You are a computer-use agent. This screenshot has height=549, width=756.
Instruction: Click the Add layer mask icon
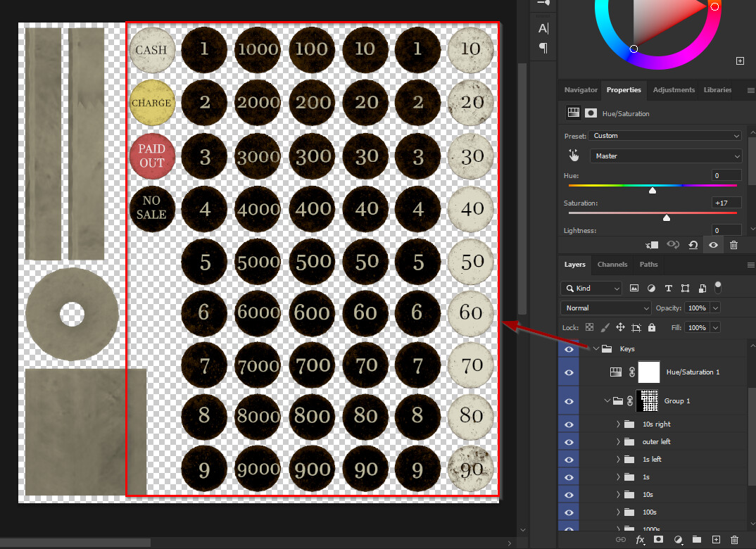tap(658, 540)
